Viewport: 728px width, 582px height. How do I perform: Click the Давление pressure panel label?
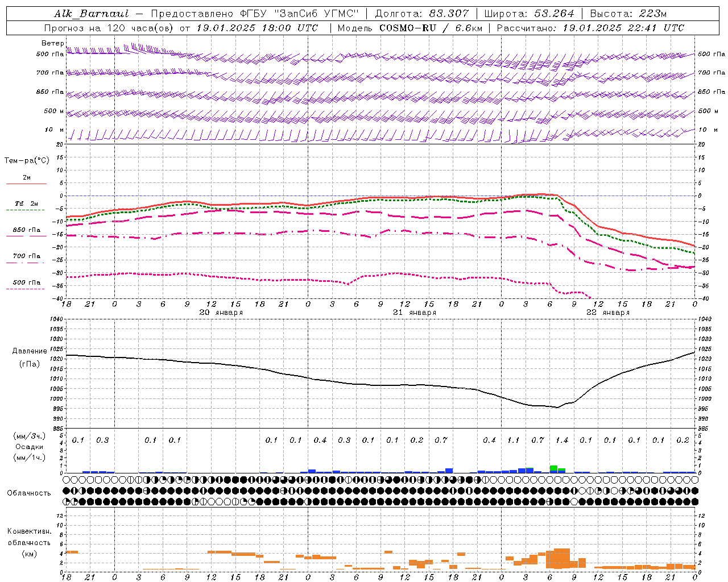coord(30,351)
